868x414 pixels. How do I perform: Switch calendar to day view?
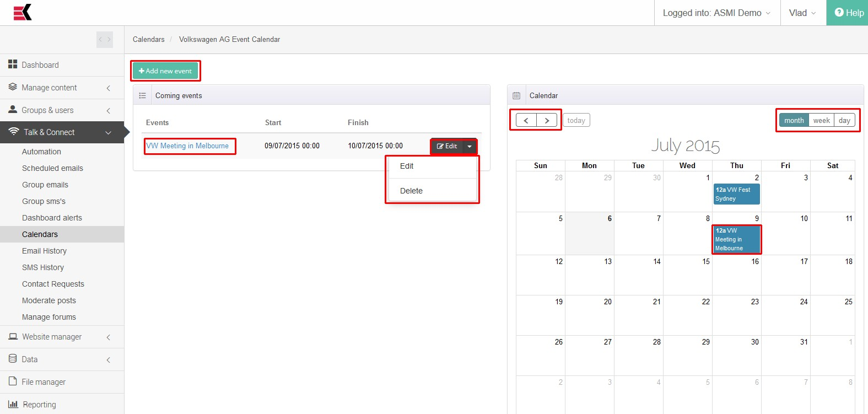844,120
